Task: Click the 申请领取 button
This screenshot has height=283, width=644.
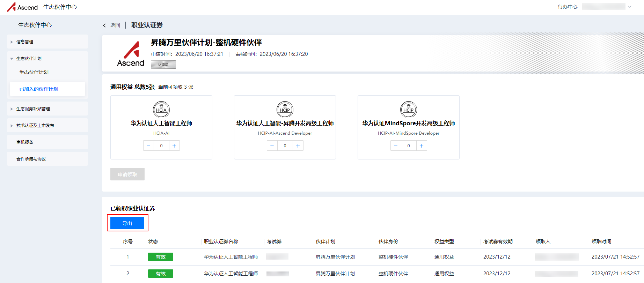Action: [x=127, y=174]
